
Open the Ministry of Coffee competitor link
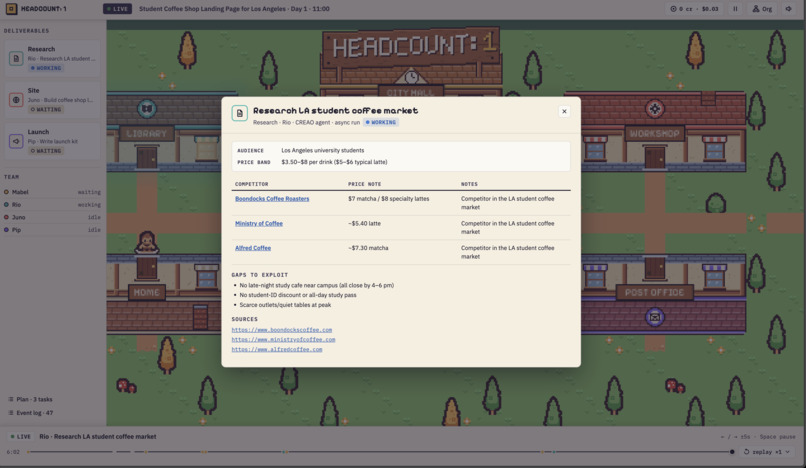pyautogui.click(x=259, y=223)
